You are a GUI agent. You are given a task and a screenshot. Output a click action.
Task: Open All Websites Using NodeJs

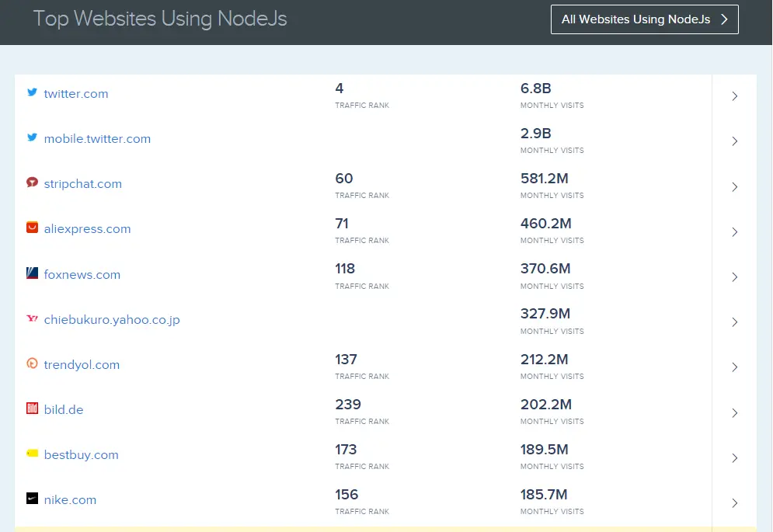point(644,19)
